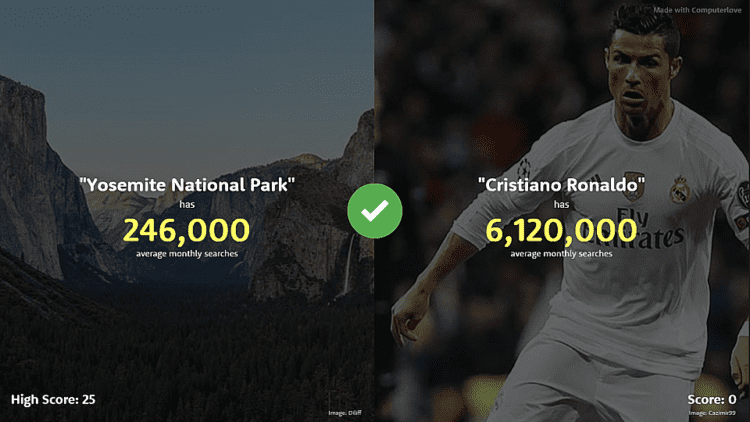Viewport: 750px width, 422px height.
Task: Select the "Yosemite National Park" title
Action: pos(187,185)
